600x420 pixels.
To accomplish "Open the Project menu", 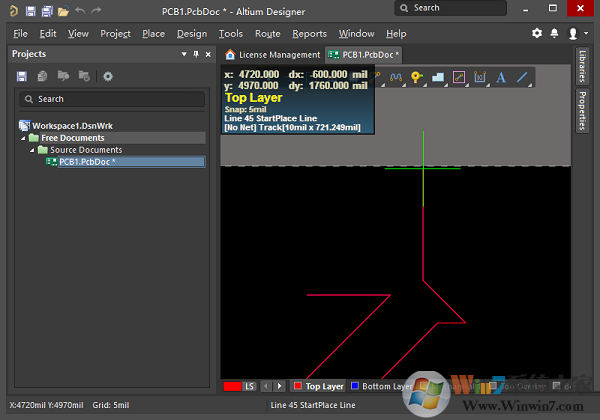I will click(x=115, y=34).
